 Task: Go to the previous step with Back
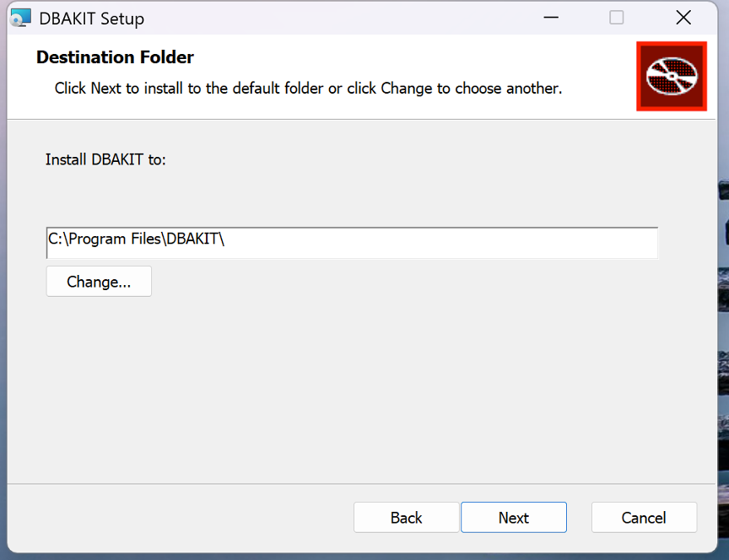click(x=406, y=517)
